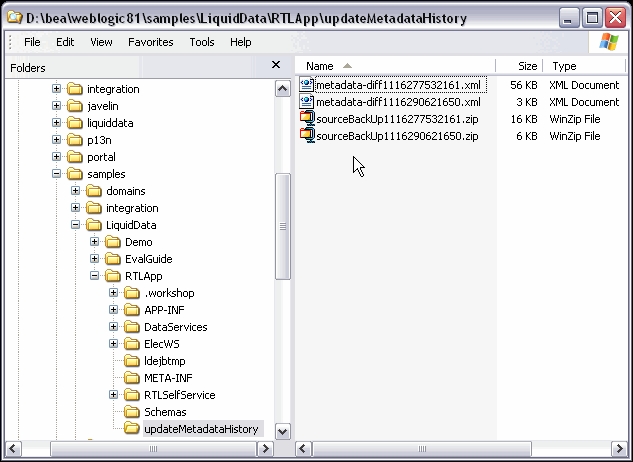
Task: Click the .workshop folder icon
Action: [132, 293]
